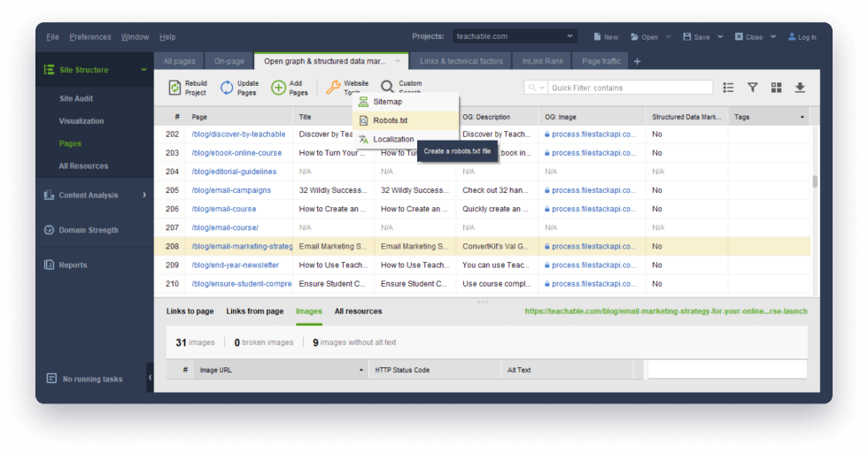Click the Reports icon in sidebar
This screenshot has width=868, height=453.
pos(49,265)
